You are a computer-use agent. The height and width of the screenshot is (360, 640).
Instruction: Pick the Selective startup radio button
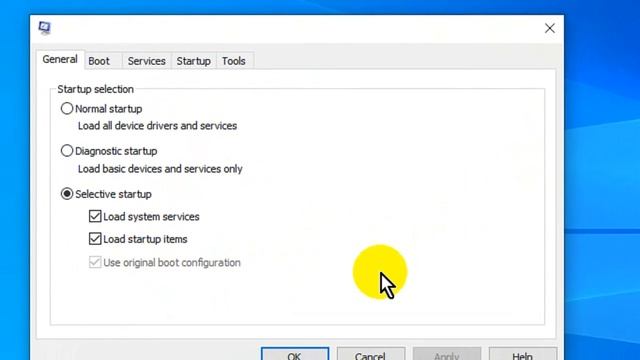click(x=67, y=194)
